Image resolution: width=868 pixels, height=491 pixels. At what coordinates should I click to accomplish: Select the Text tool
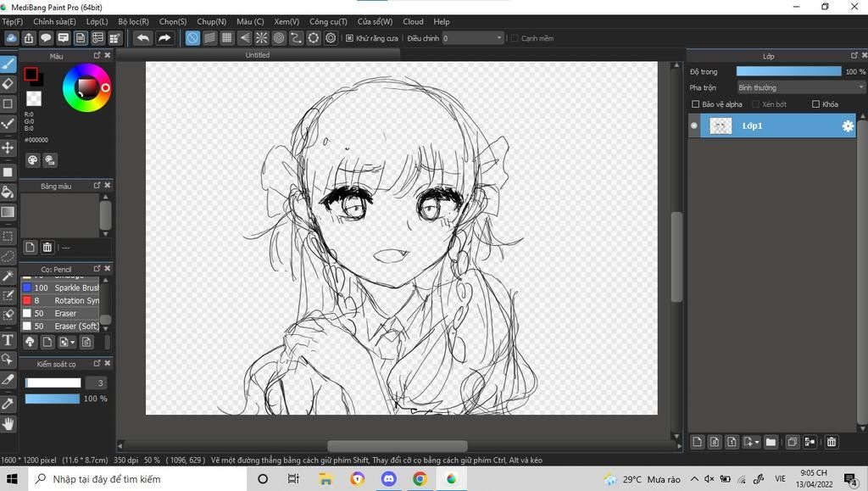pos(8,339)
